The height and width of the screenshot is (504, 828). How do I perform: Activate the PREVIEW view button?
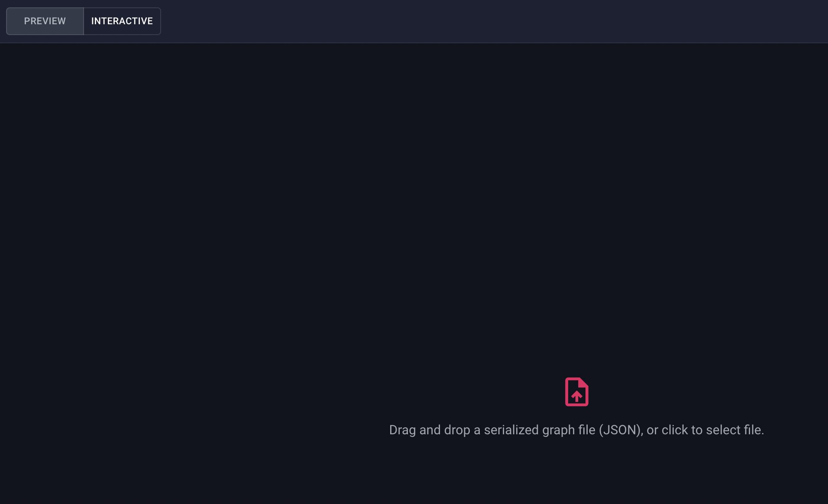pos(45,21)
